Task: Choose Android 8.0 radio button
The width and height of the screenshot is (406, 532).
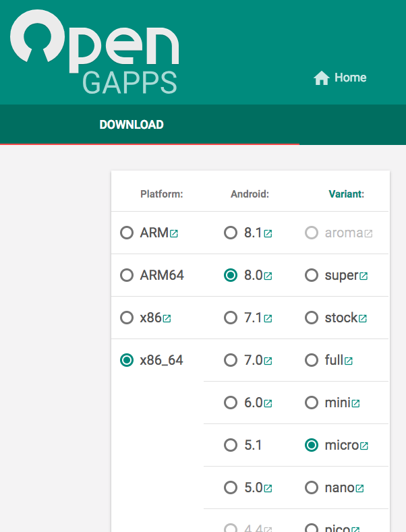Action: 231,275
